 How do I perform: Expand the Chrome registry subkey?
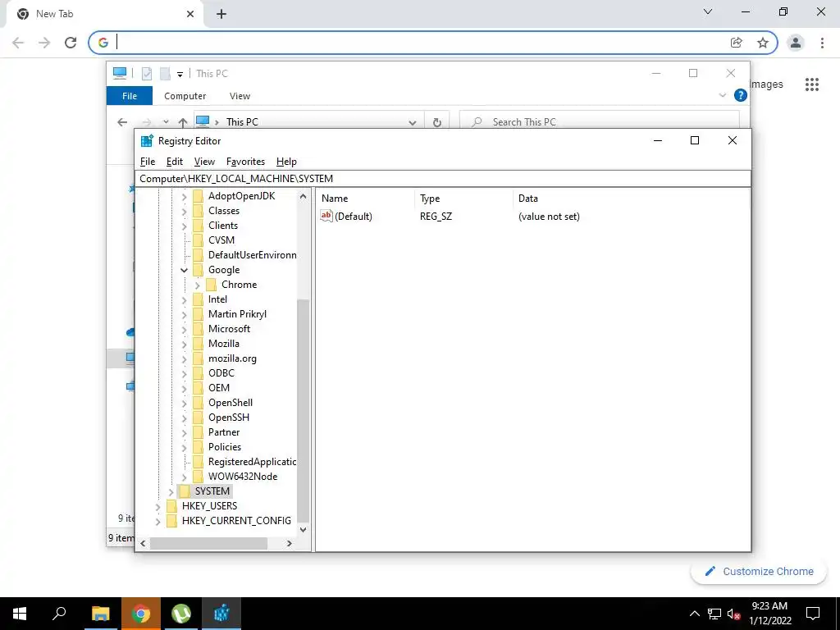coord(197,285)
